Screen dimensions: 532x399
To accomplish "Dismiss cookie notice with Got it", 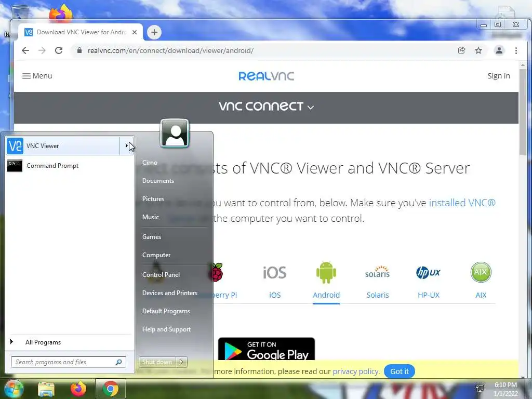I will (400, 371).
